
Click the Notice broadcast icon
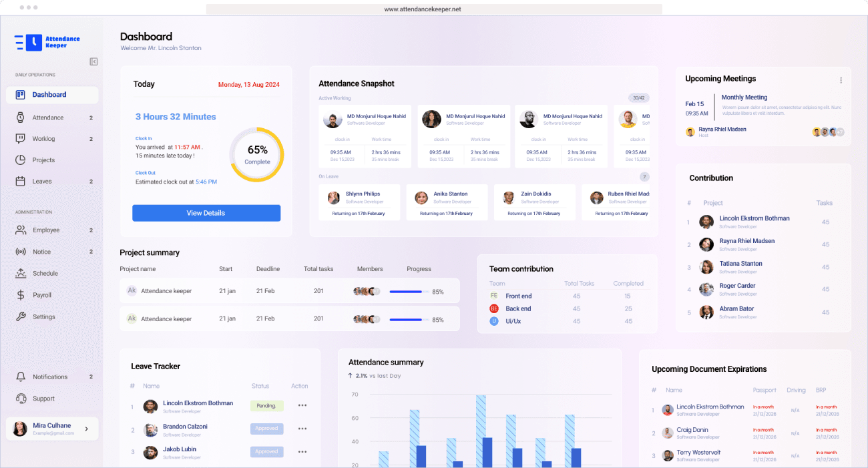(x=20, y=252)
